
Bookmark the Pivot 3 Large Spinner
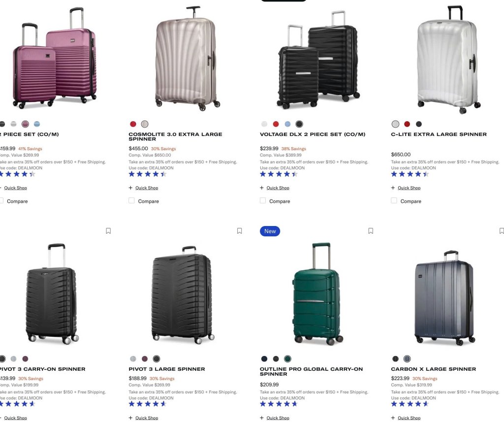pos(240,231)
